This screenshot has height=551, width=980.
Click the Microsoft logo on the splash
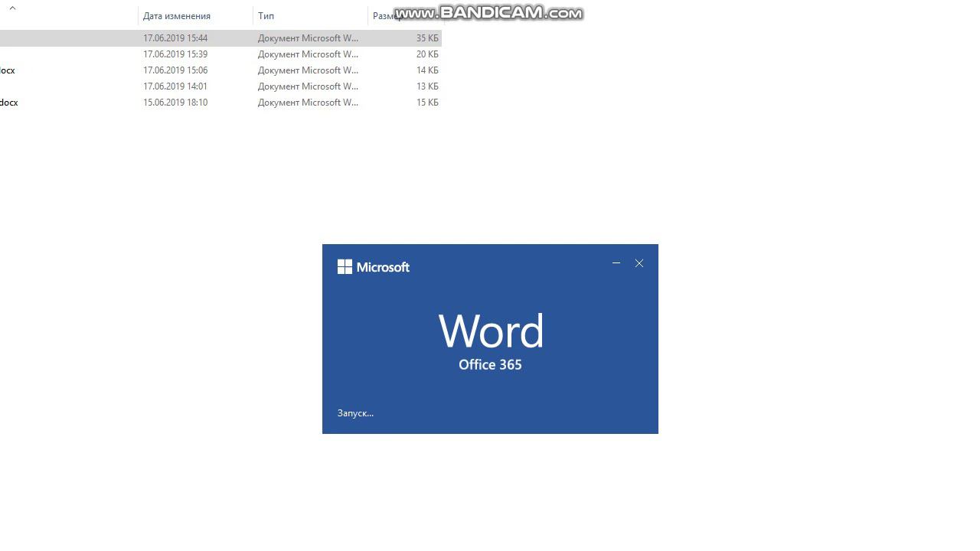(x=374, y=267)
